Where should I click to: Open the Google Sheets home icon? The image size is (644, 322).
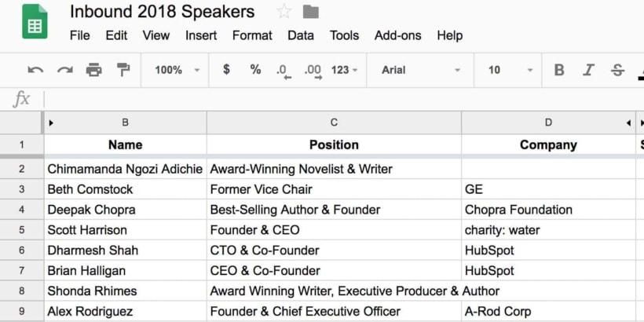(34, 22)
